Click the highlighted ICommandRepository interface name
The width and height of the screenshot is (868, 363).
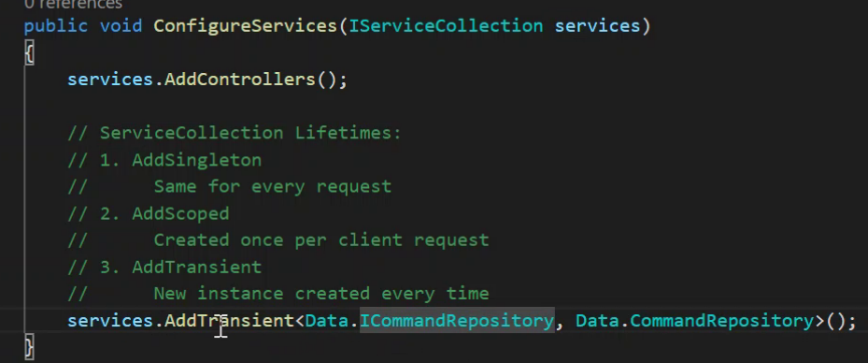(457, 321)
